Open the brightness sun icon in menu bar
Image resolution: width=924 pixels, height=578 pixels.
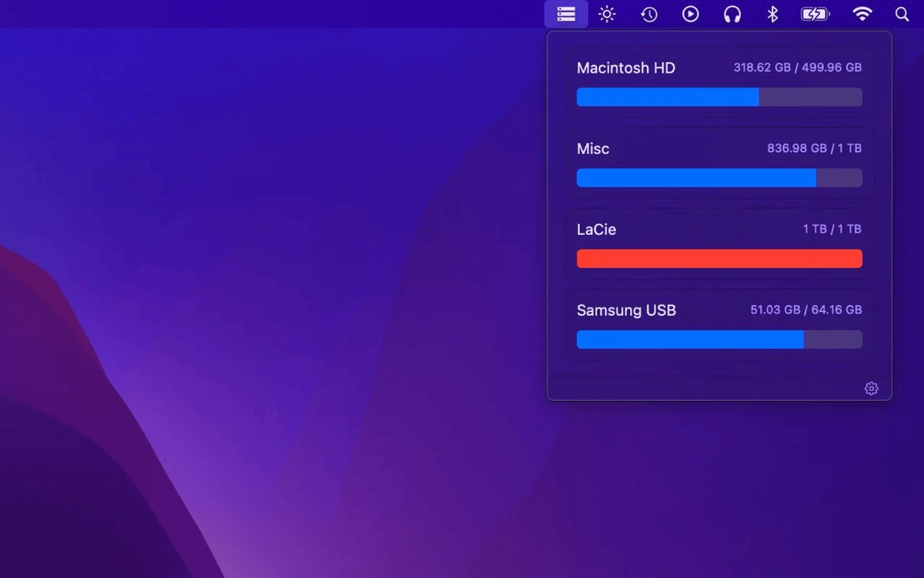point(608,14)
